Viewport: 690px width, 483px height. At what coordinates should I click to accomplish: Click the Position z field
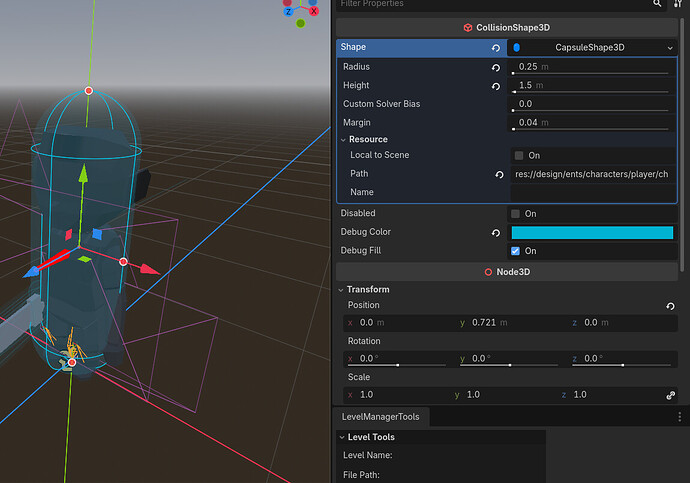623,323
